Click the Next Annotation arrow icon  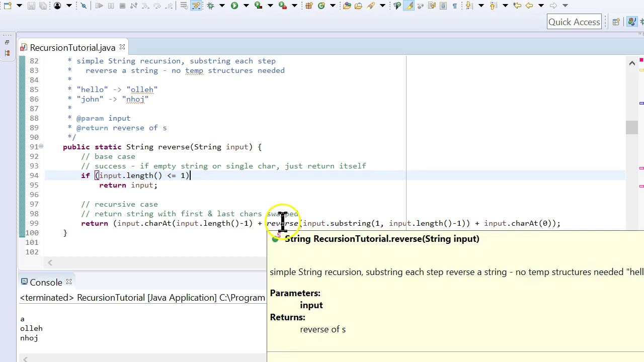tap(469, 6)
